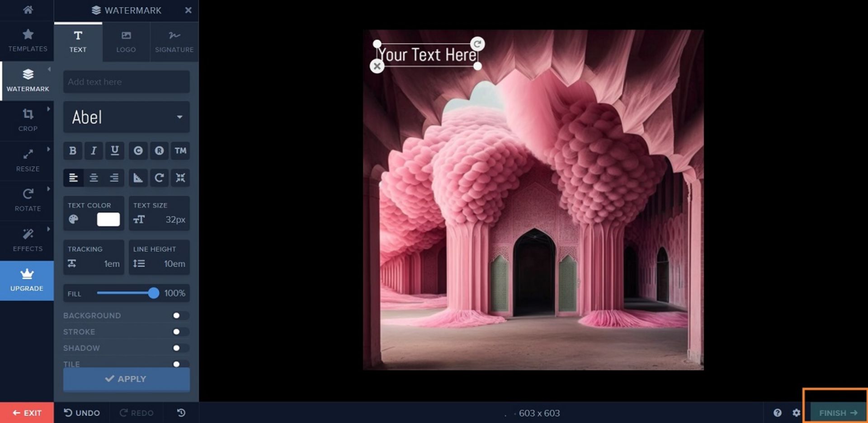
Task: Click the Apply button
Action: point(126,379)
